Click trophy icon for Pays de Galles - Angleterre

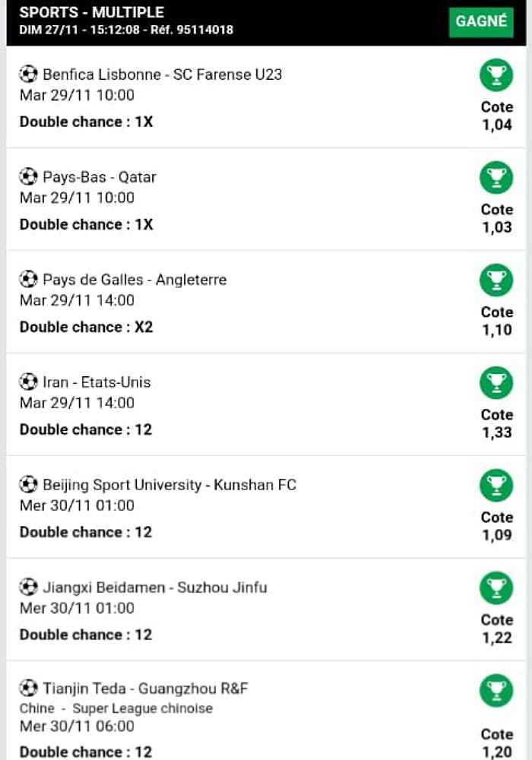[x=496, y=280]
